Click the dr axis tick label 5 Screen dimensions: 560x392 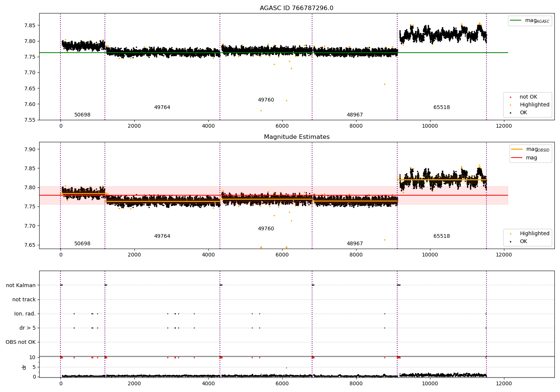coord(34,367)
